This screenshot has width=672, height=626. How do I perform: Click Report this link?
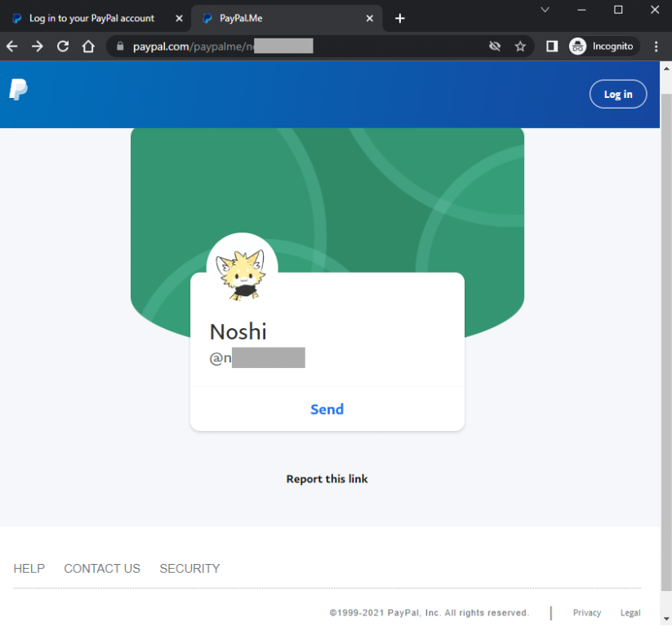point(327,479)
